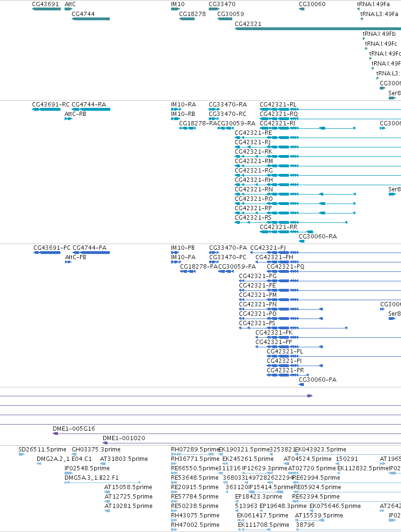
Task: Open the CG42321-RQ transcript label
Action: coord(279,114)
